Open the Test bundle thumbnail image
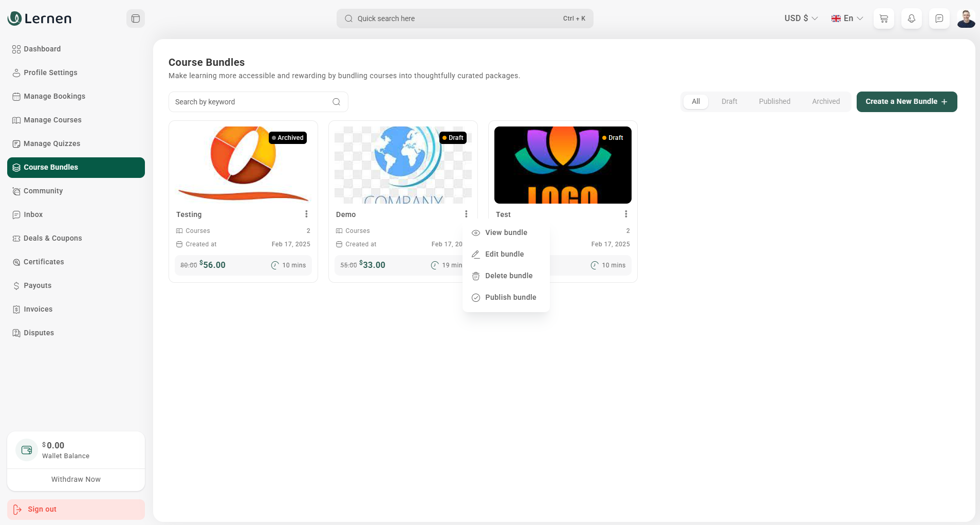Viewport: 980px width, 525px height. tap(562, 165)
